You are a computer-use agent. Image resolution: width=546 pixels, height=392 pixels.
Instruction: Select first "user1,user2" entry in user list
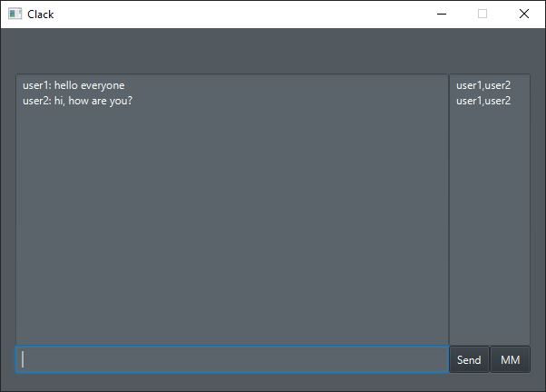pyautogui.click(x=483, y=85)
